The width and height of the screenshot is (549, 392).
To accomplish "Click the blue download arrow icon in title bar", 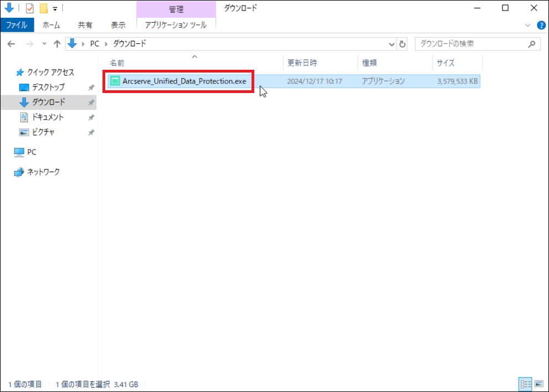I will click(9, 8).
